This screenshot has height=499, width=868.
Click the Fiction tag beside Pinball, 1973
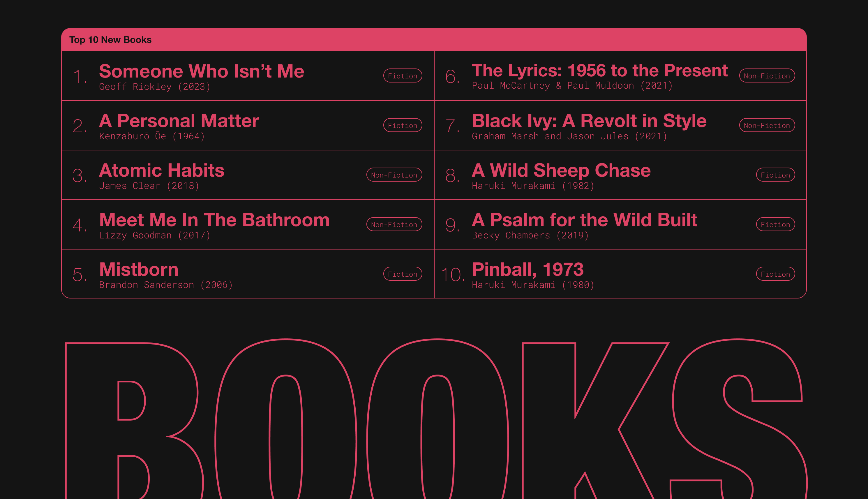(776, 274)
